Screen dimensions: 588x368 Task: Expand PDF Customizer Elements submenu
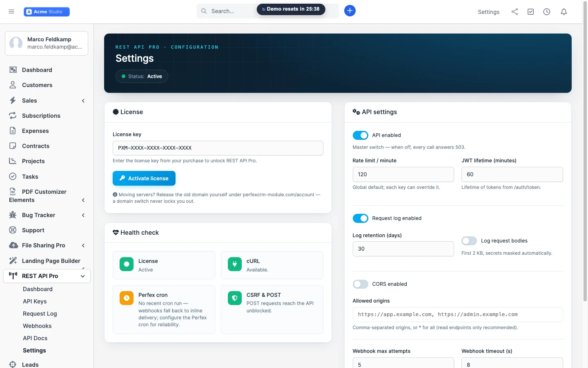click(x=83, y=200)
